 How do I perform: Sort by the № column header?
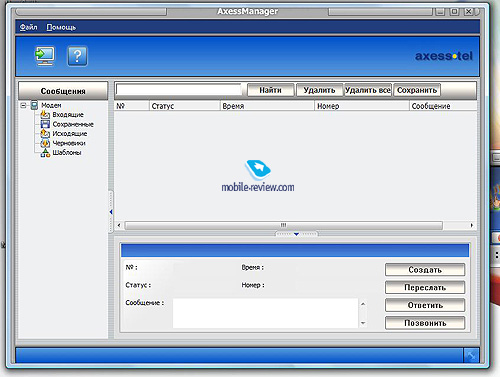coord(132,106)
